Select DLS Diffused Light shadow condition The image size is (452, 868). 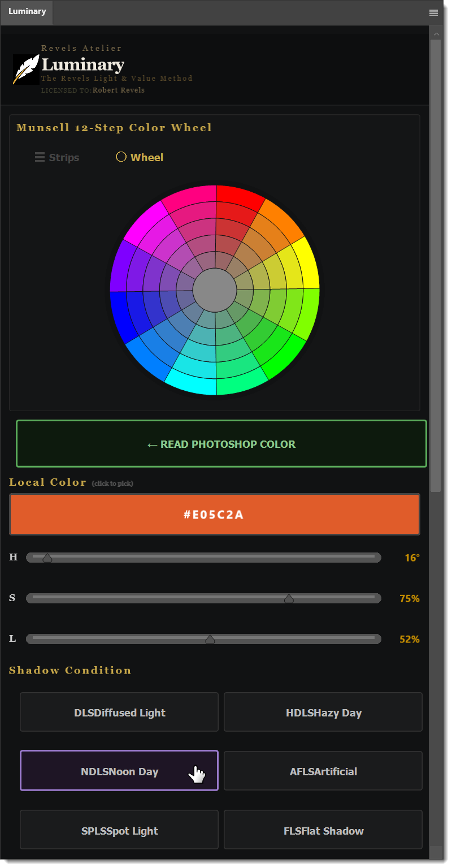coord(119,712)
